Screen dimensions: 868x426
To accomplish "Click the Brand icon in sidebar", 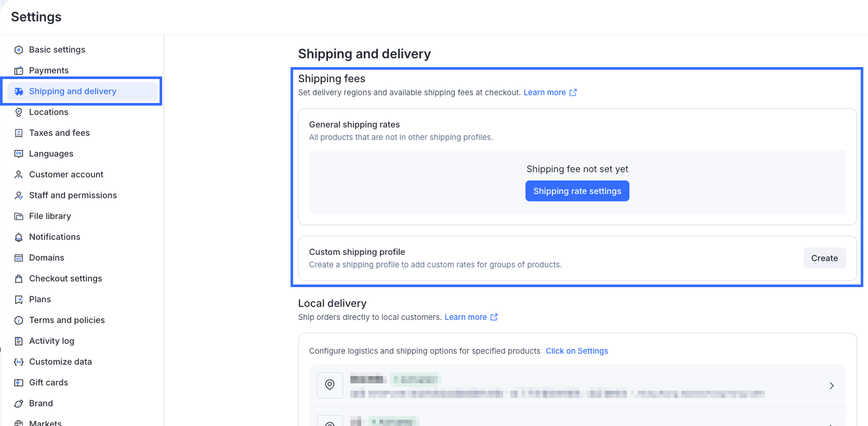I will tap(19, 404).
